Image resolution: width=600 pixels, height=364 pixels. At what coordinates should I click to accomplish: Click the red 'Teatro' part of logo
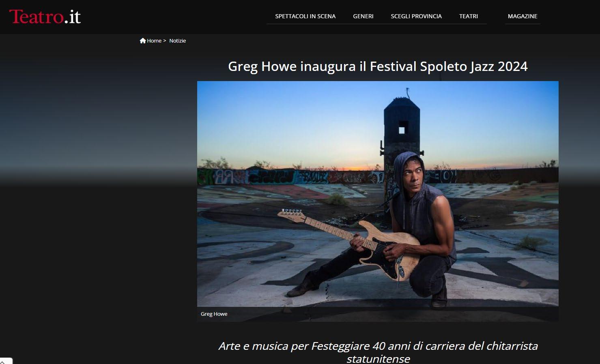36,17
